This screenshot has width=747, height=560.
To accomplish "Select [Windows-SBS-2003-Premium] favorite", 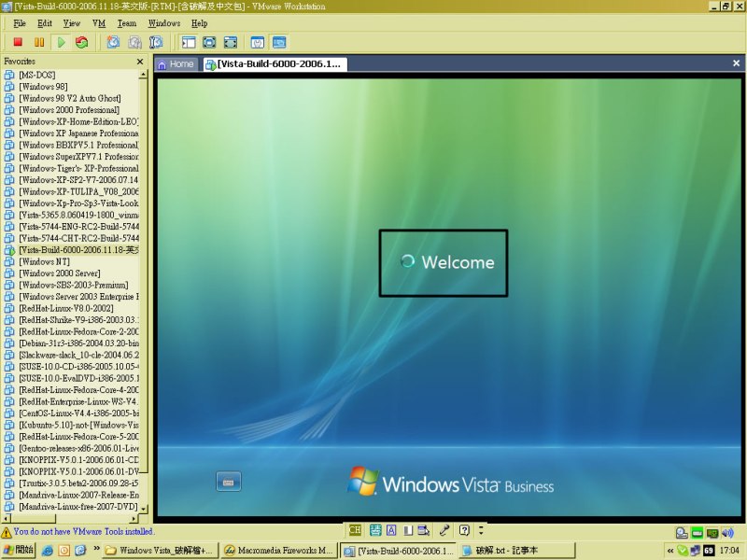I will tap(74, 285).
